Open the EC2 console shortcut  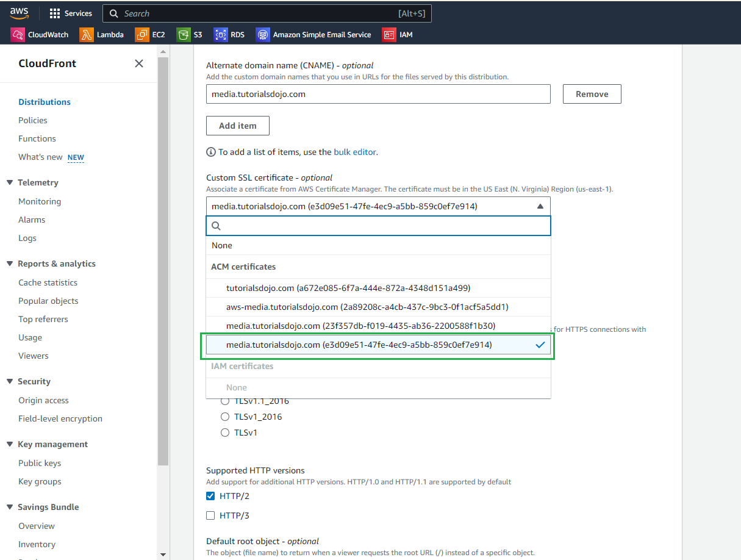[x=150, y=35]
